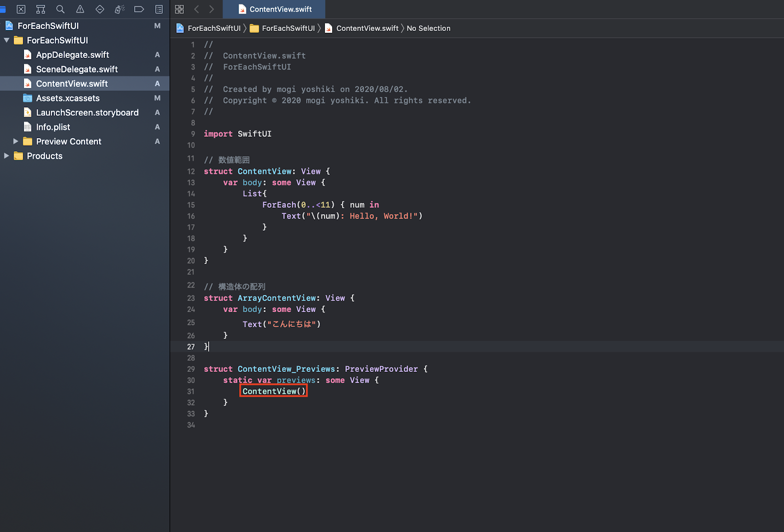Image resolution: width=784 pixels, height=532 pixels.
Task: Click 'ArrayContentView' struct name on line 23
Action: (277, 298)
